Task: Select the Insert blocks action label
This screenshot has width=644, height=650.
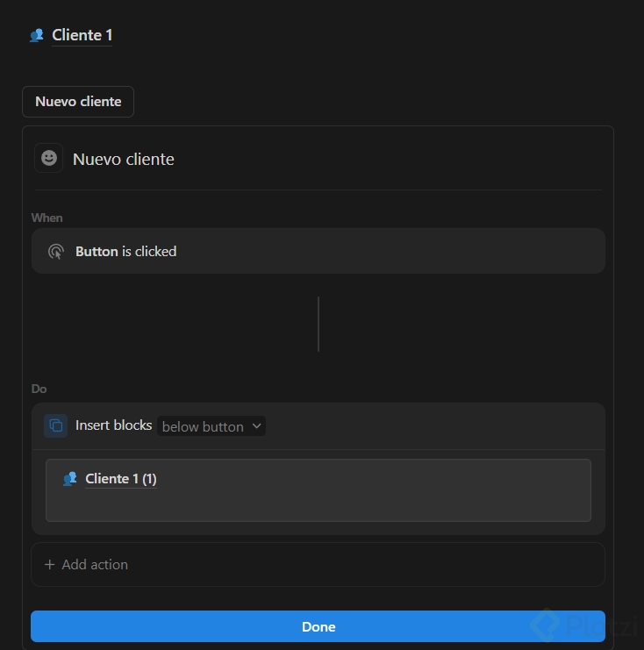Action: click(113, 425)
